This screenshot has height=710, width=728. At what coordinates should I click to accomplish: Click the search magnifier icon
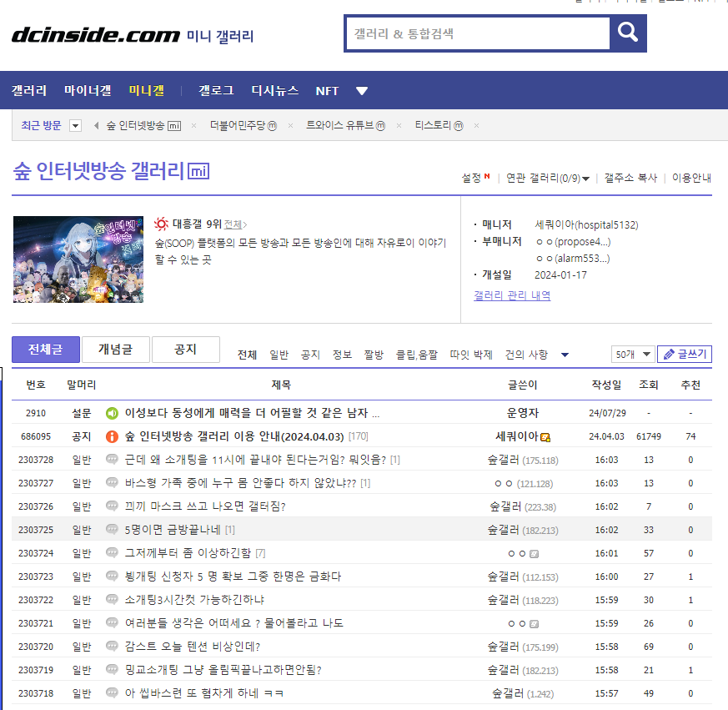click(626, 33)
